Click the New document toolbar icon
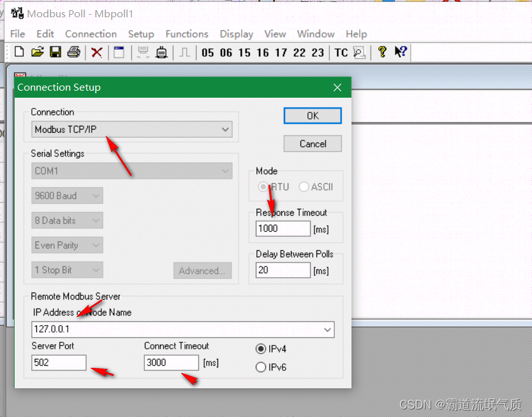532x417 pixels. 19,52
